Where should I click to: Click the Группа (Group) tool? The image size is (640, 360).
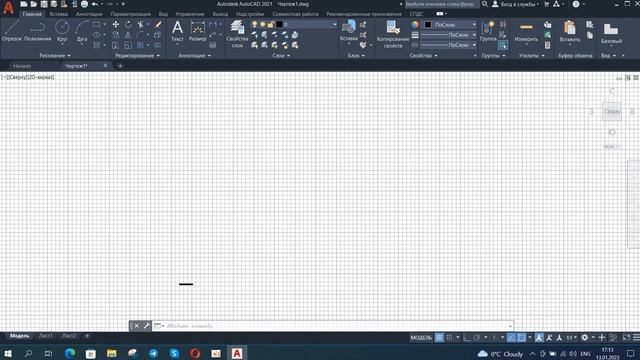488,31
